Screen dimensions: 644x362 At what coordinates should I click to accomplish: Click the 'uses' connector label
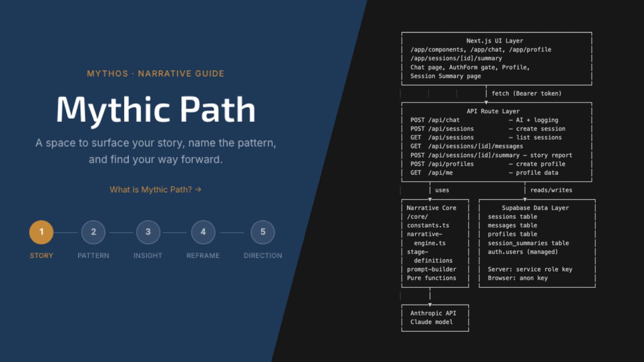(x=442, y=190)
